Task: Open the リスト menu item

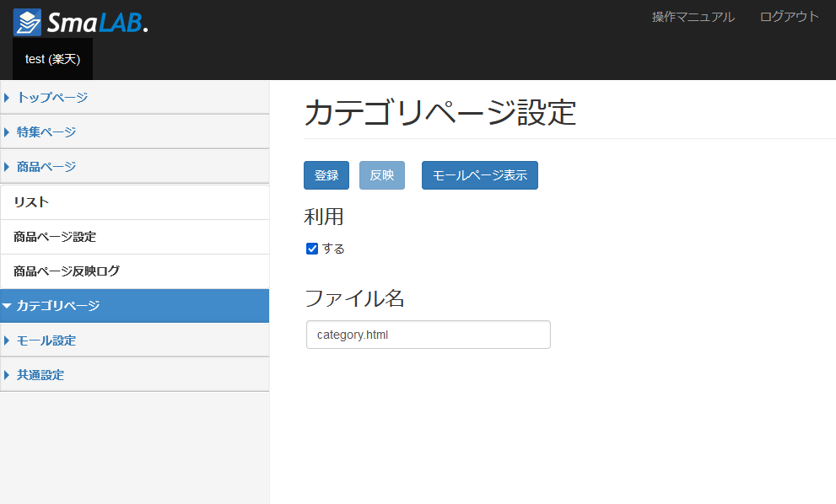Action: 135,202
